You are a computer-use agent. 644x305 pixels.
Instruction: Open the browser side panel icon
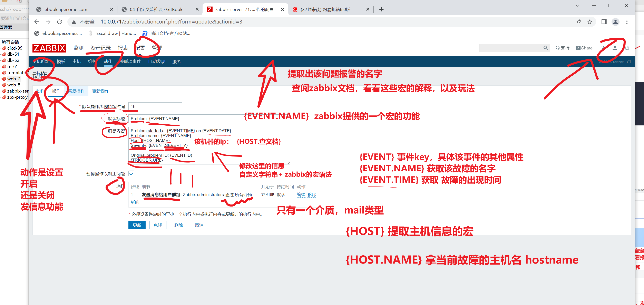pyautogui.click(x=604, y=22)
